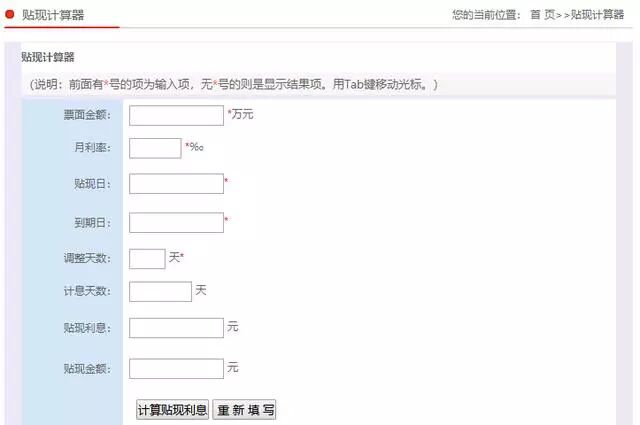
Task: Select the 贴现利息 result field
Action: coord(176,328)
